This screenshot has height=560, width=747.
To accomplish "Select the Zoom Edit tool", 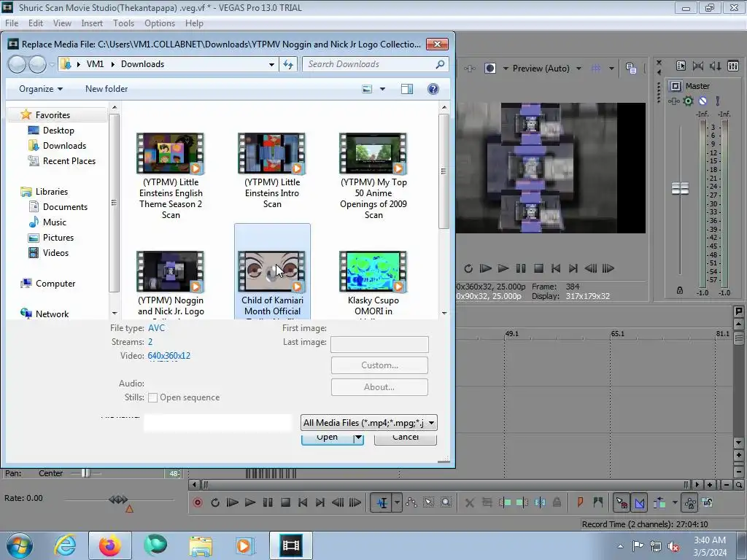I will 446,502.
